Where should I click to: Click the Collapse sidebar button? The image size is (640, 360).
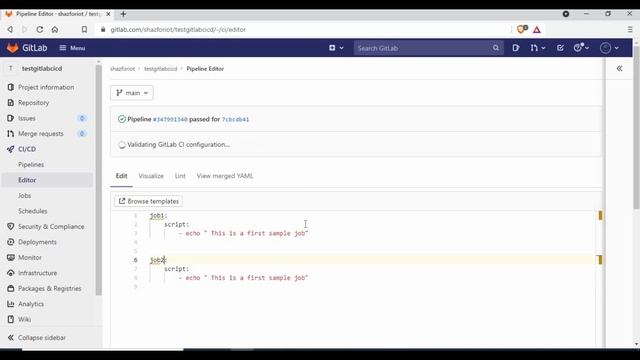tap(37, 338)
